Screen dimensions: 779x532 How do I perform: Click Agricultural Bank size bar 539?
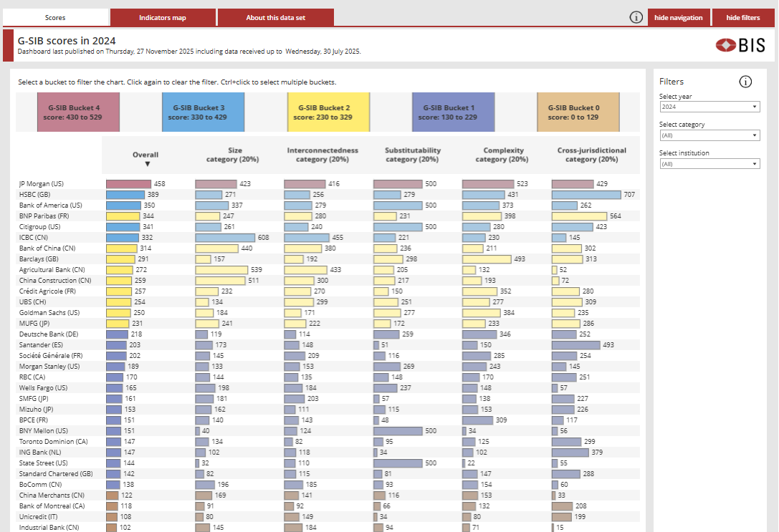tap(221, 269)
